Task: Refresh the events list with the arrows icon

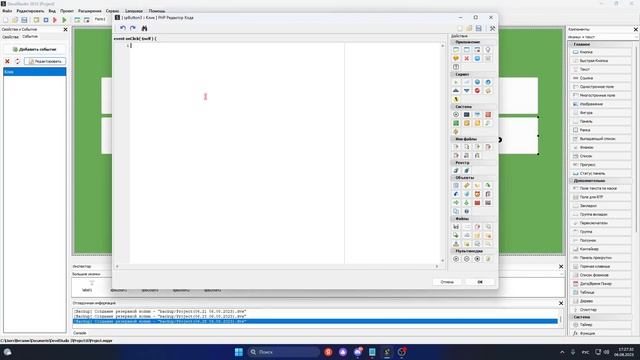Action: point(17,61)
